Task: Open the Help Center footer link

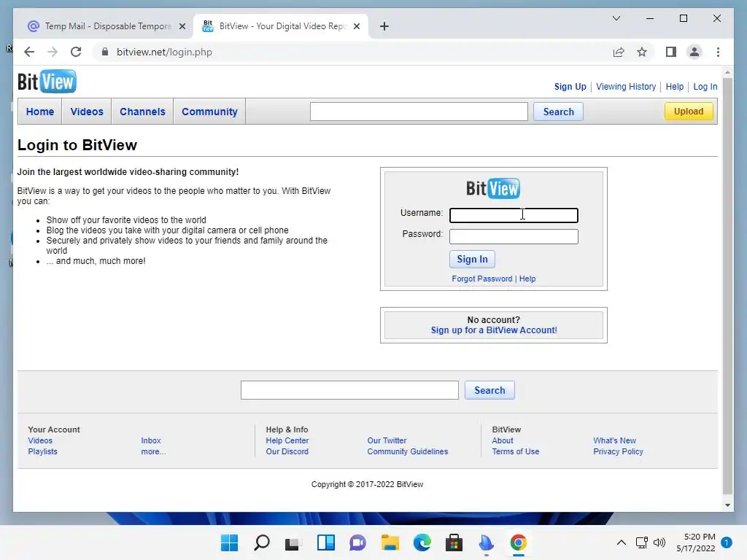Action: (x=287, y=440)
